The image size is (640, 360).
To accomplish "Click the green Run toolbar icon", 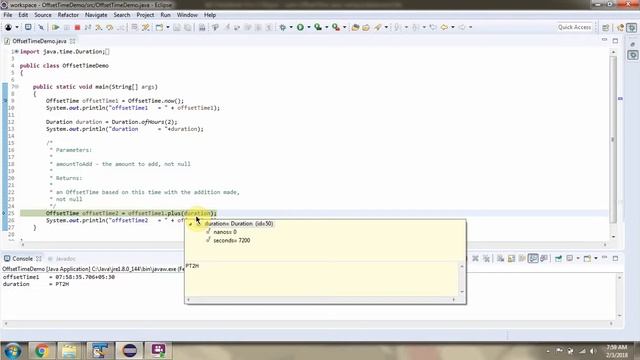I will pyautogui.click(x=300, y=27).
